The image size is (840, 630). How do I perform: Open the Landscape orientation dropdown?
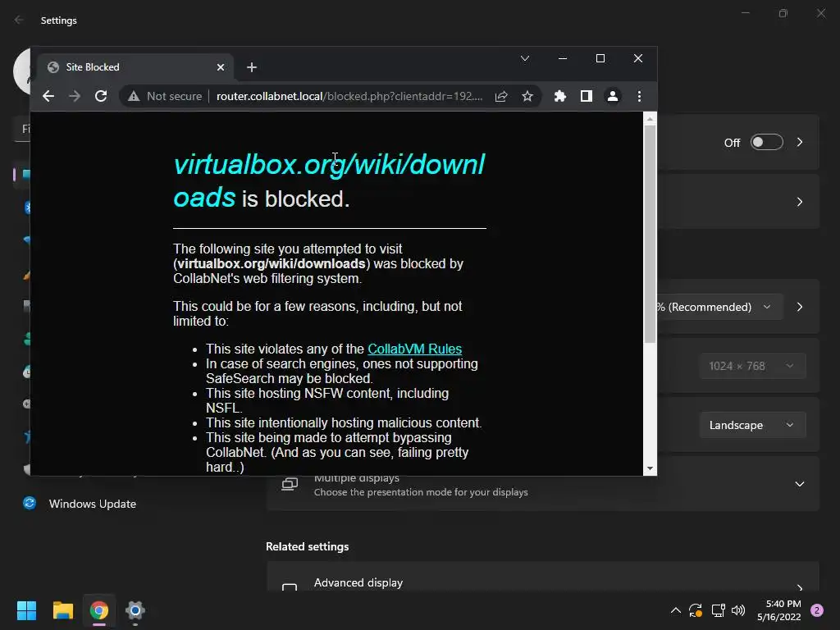[752, 425]
